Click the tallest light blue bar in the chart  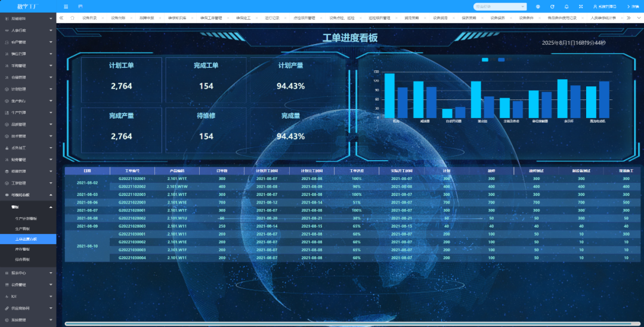[389, 95]
